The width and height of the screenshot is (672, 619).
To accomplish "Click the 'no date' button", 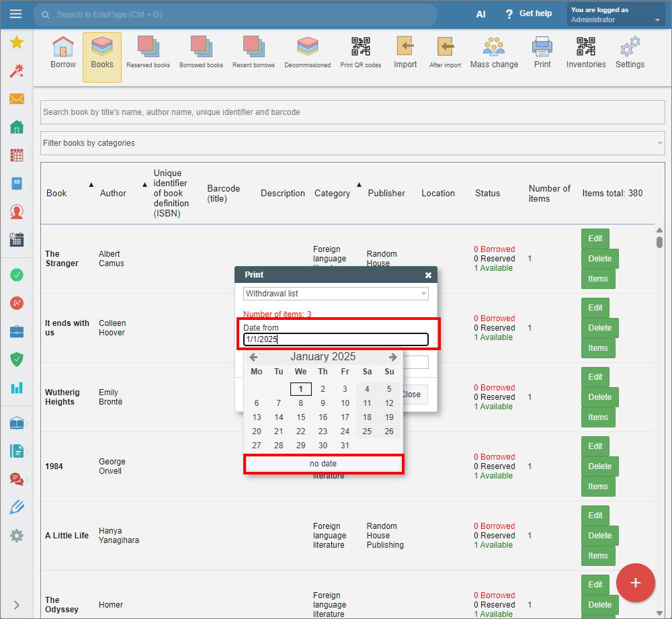I will pos(323,464).
